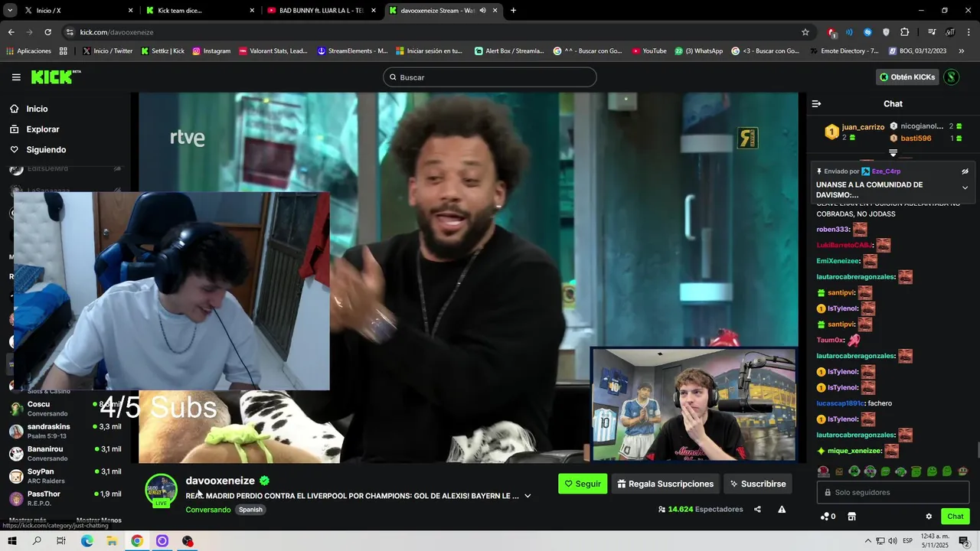
Task: Open the chat shop store icon
Action: (x=851, y=517)
